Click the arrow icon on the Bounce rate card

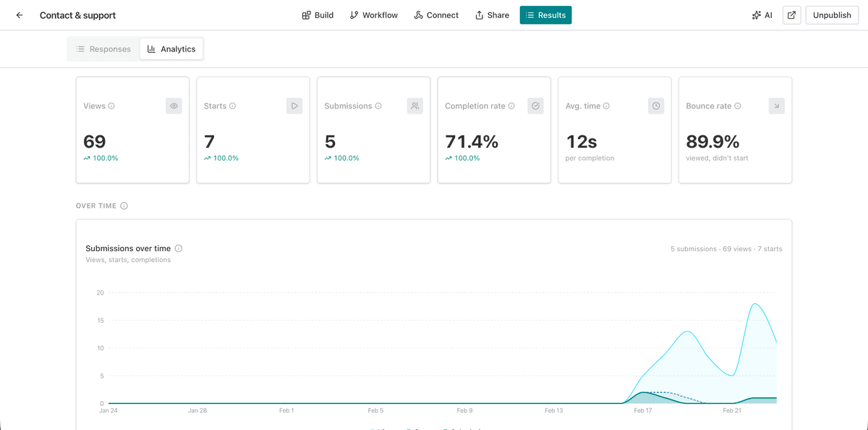(776, 106)
